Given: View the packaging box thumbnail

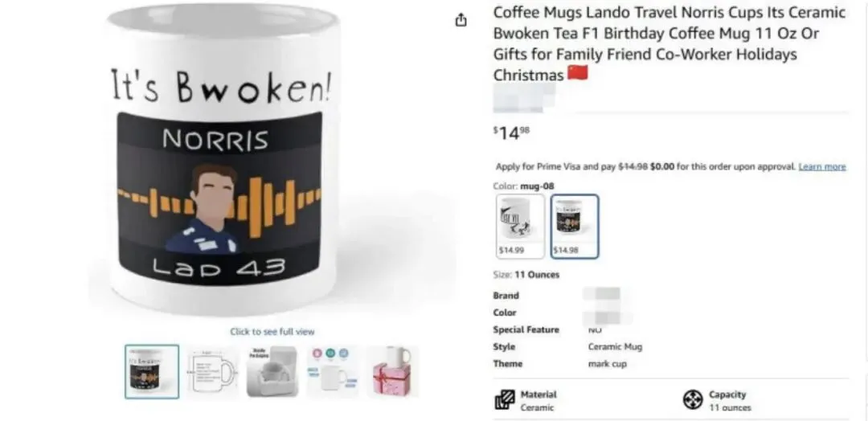Looking at the screenshot, I should (x=272, y=371).
